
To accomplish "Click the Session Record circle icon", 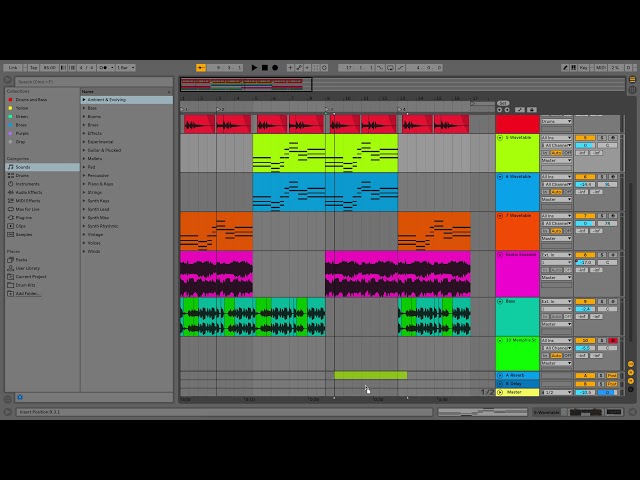I will click(324, 68).
